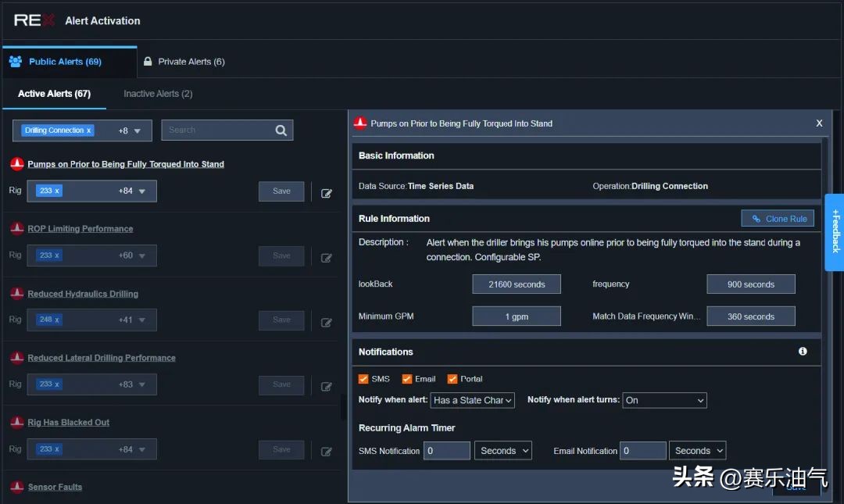Click edit icon for Pumps on Prior alert

tap(327, 193)
